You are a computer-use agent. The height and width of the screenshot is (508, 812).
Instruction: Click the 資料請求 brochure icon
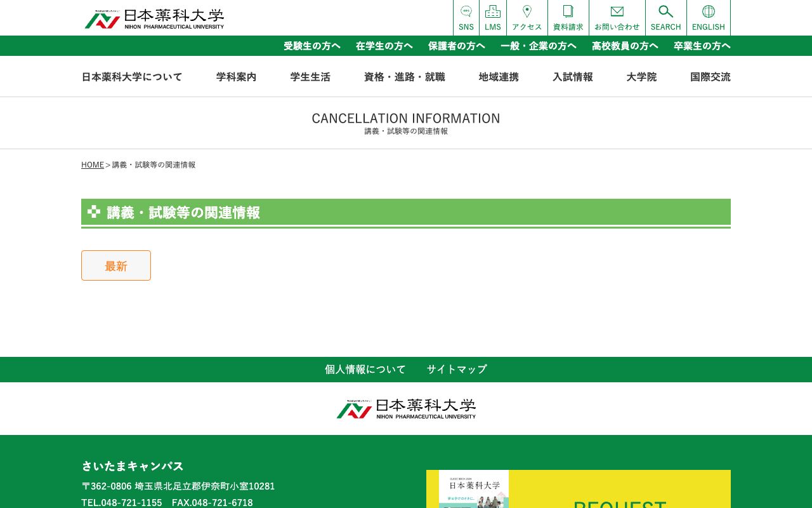click(568, 17)
